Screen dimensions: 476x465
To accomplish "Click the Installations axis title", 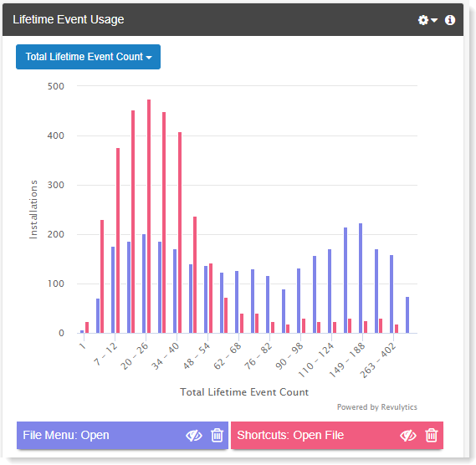I will point(33,209).
